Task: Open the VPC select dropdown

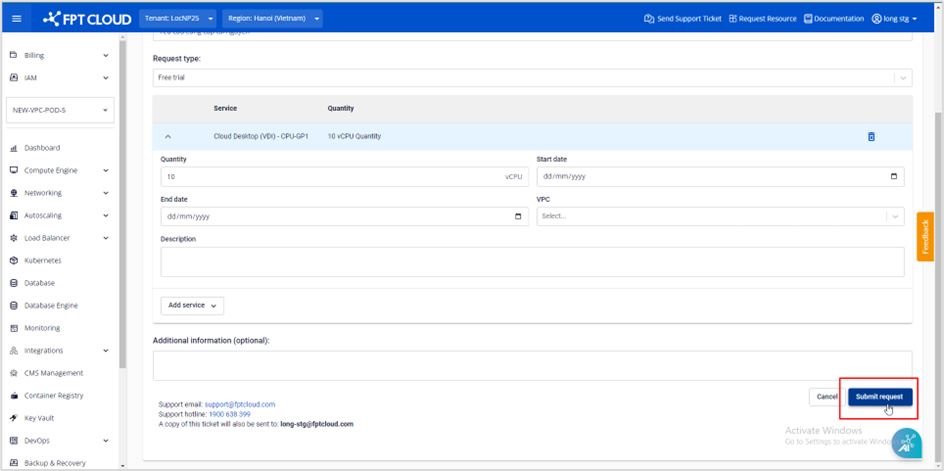Action: click(x=720, y=216)
